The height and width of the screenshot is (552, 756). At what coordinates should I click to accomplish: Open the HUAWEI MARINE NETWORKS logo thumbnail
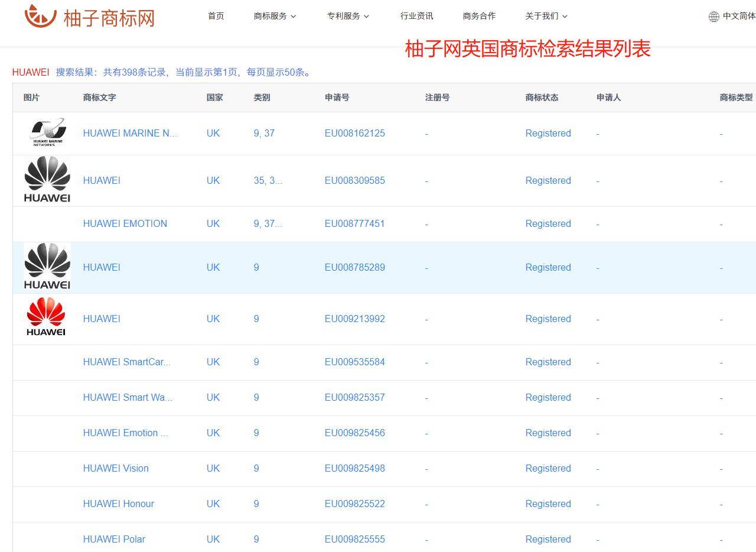(x=48, y=132)
